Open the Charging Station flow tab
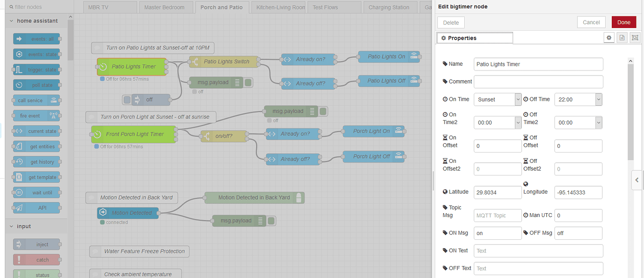Screen dimensions: 644x278 390,7
